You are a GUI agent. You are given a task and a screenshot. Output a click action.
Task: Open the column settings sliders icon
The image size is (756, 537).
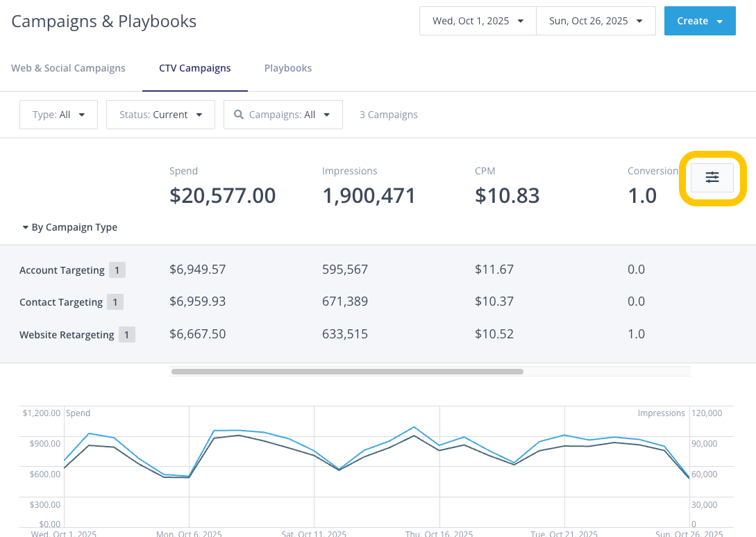(x=712, y=178)
